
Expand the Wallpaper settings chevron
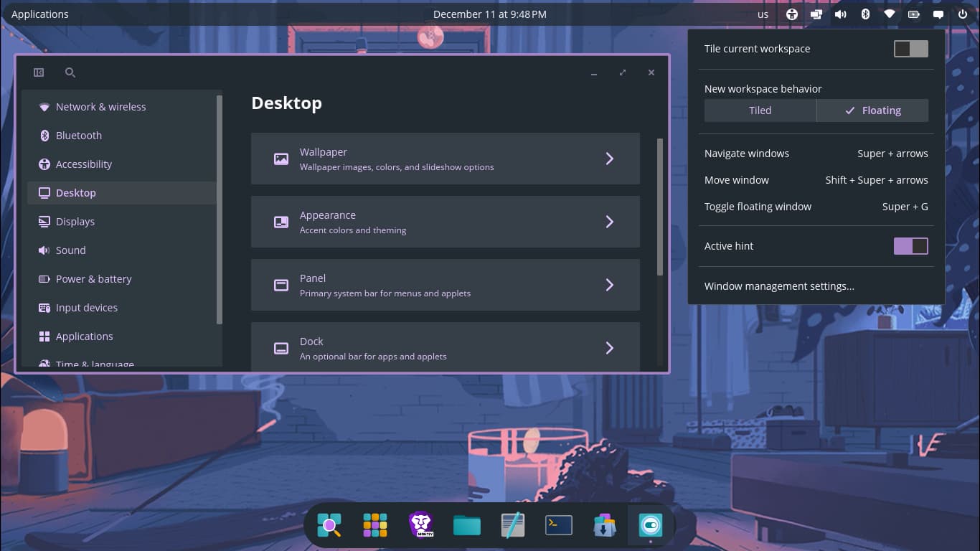[x=609, y=159]
